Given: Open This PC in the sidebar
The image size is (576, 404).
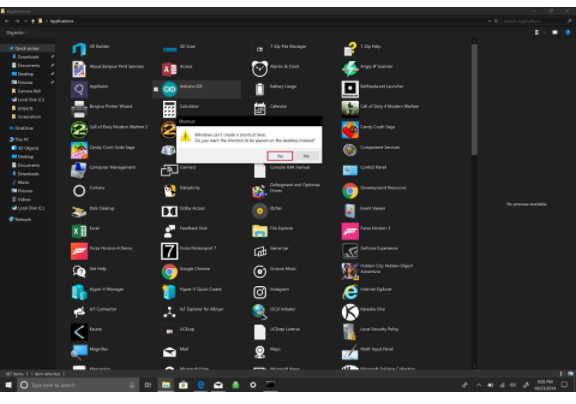Looking at the screenshot, I should 19,140.
